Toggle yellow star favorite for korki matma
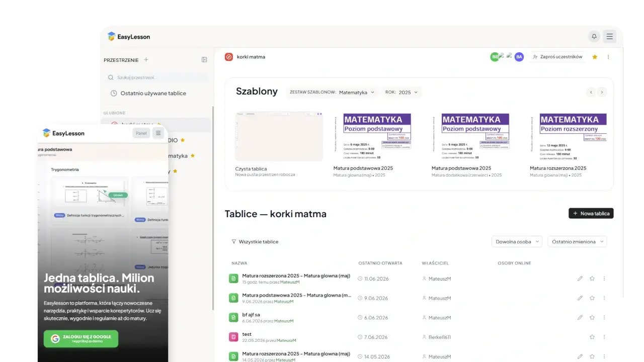Viewport: 644px width, 362px height. [x=595, y=57]
